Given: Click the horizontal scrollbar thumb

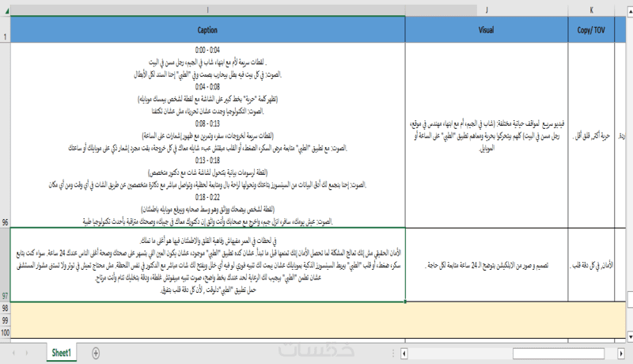Looking at the screenshot, I should [x=559, y=354].
